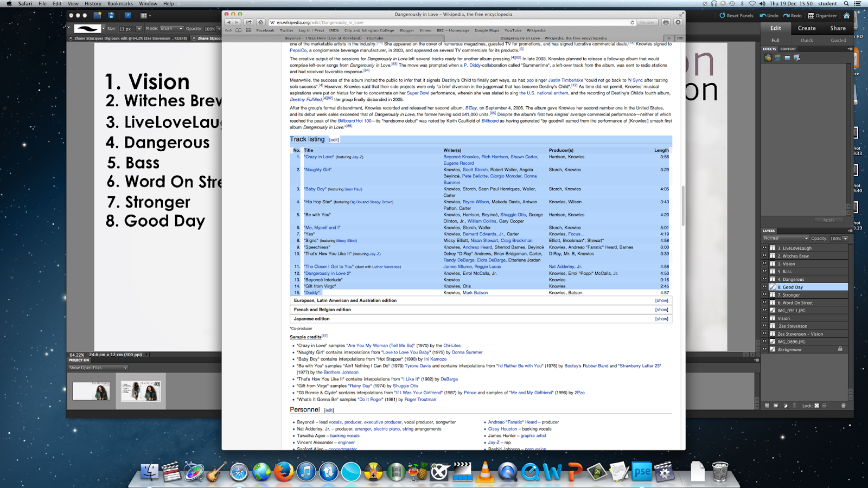Click edit next to Track listing heading

click(334, 140)
